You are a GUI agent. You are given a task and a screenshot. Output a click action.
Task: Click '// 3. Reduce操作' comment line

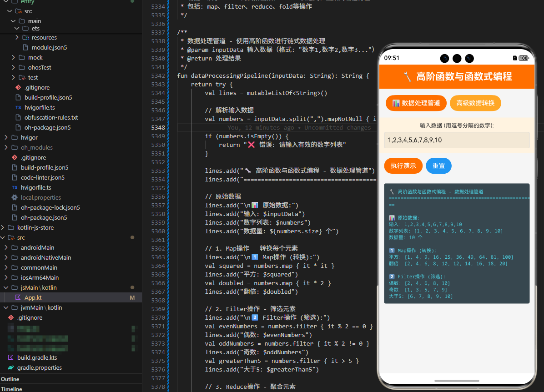click(250, 387)
